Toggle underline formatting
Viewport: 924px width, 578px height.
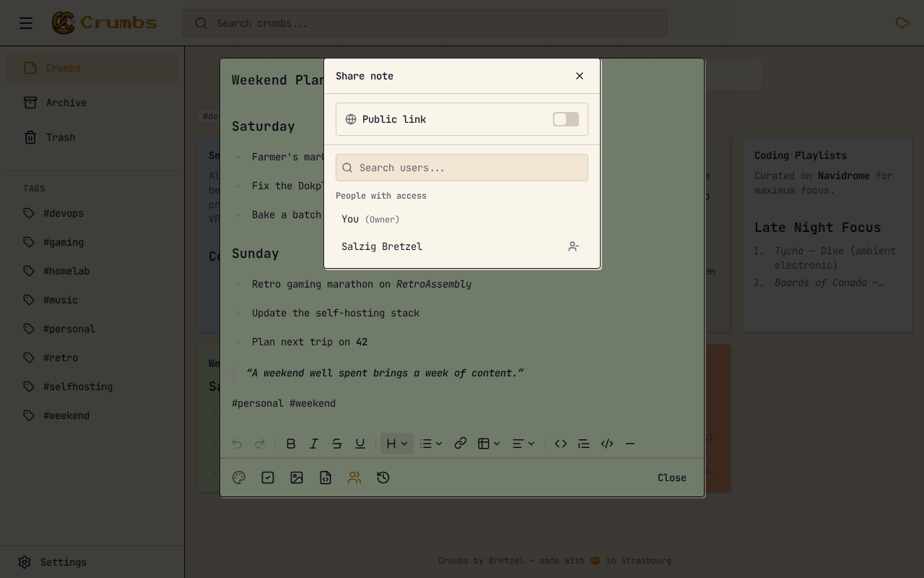coord(360,444)
